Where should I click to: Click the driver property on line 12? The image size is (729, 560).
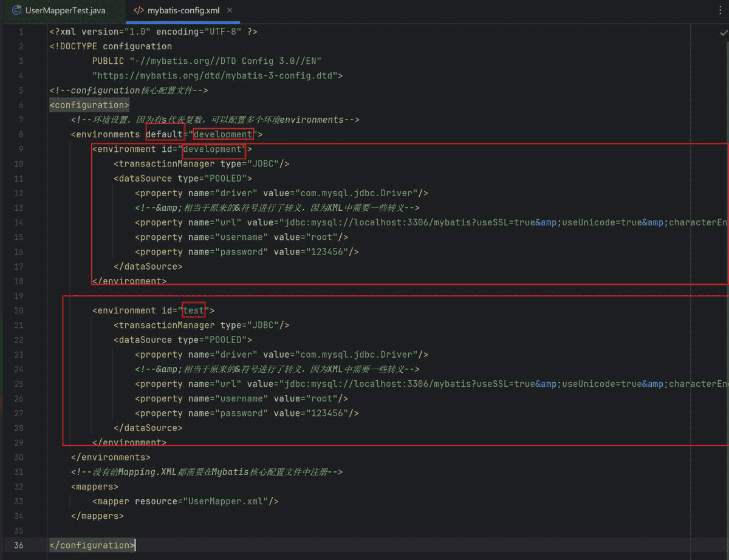282,193
